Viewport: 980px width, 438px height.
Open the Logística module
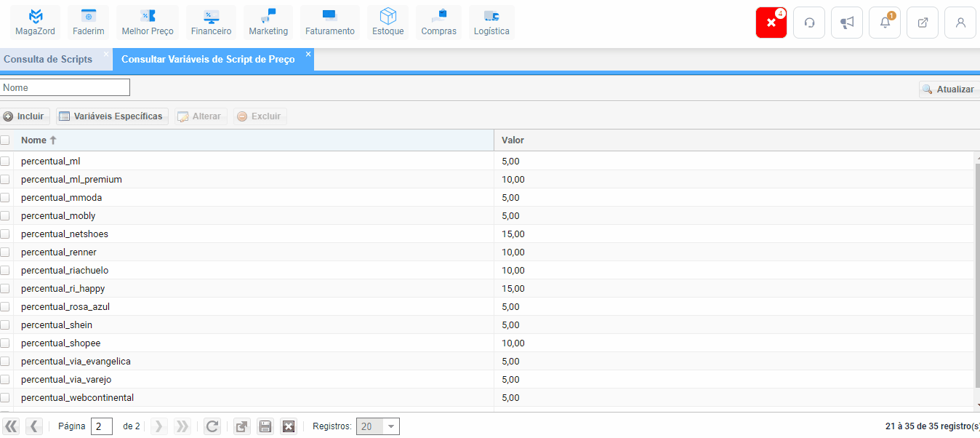tap(491, 22)
